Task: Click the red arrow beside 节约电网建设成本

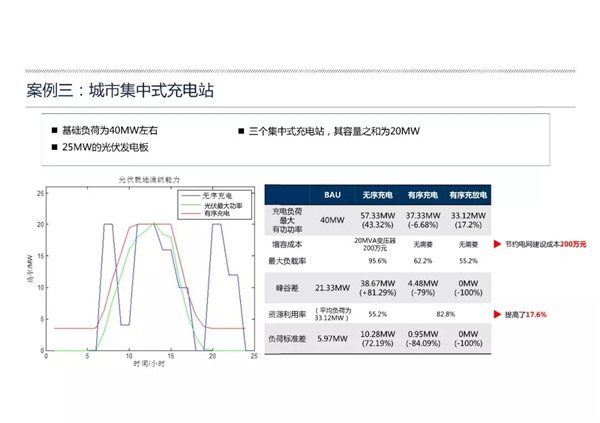Action: [493, 243]
